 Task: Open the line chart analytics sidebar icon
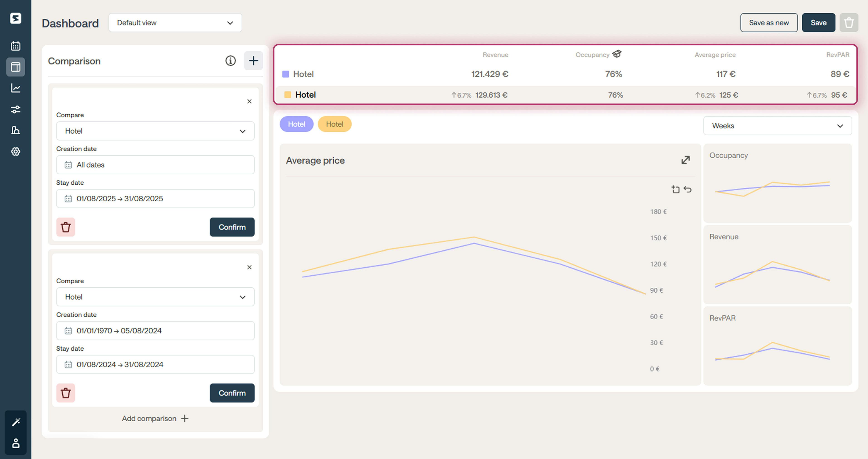[15, 88]
